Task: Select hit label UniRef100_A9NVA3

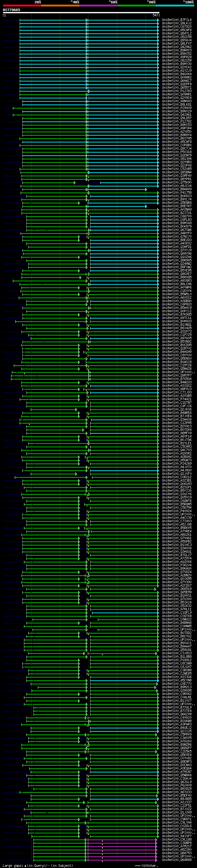Action: [176, 101]
